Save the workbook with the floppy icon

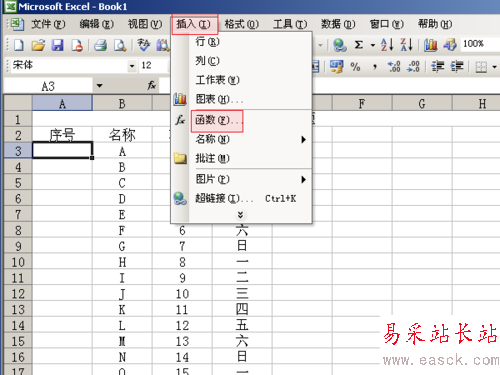(x=57, y=45)
